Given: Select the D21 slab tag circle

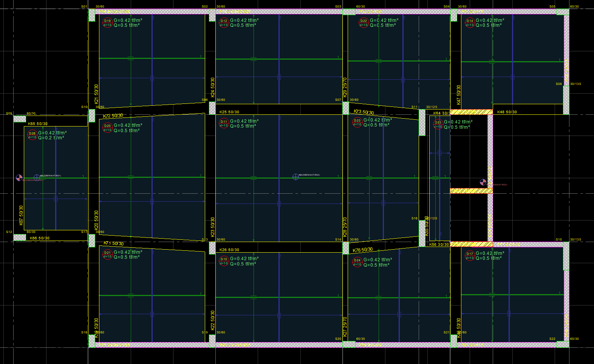Looking at the screenshot, I should tap(108, 255).
